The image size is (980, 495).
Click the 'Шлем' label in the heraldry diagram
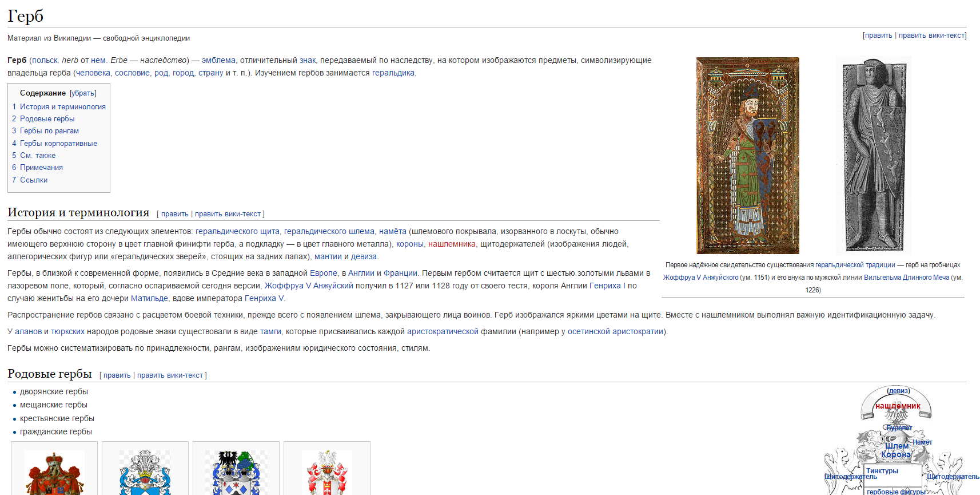point(897,446)
